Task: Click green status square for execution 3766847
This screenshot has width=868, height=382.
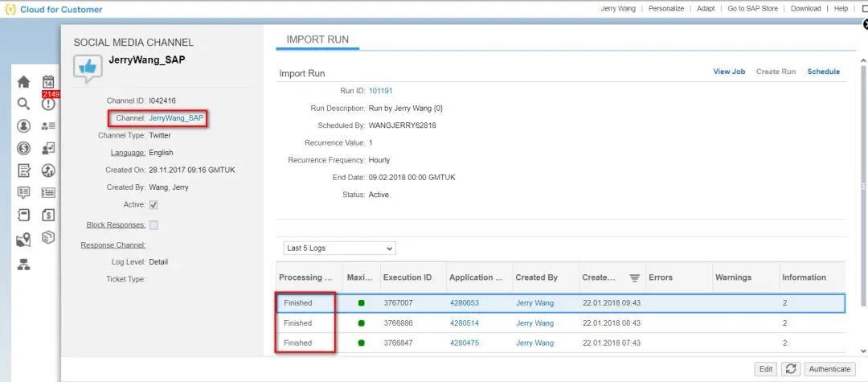Action: pyautogui.click(x=362, y=343)
